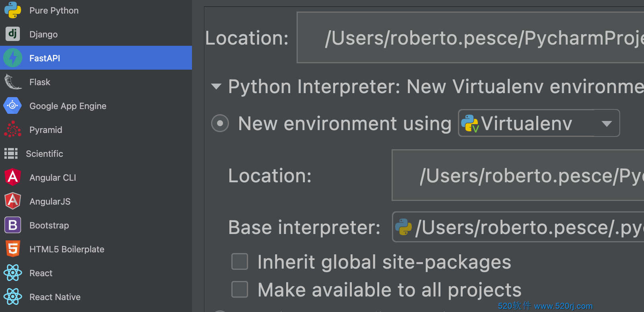644x312 pixels.
Task: Click the Flask horn icon
Action: (x=13, y=82)
